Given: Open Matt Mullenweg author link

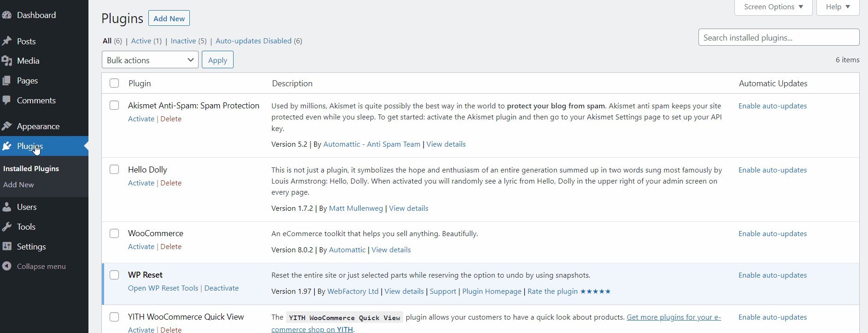Looking at the screenshot, I should [356, 208].
